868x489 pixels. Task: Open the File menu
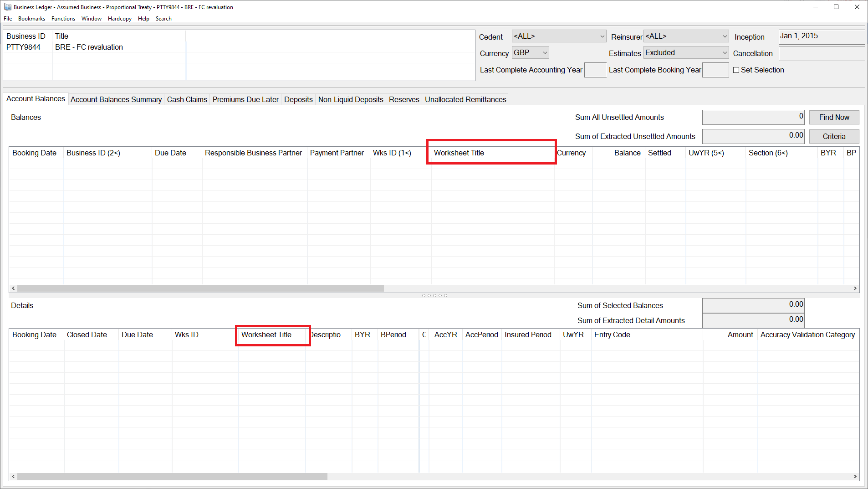[x=7, y=18]
